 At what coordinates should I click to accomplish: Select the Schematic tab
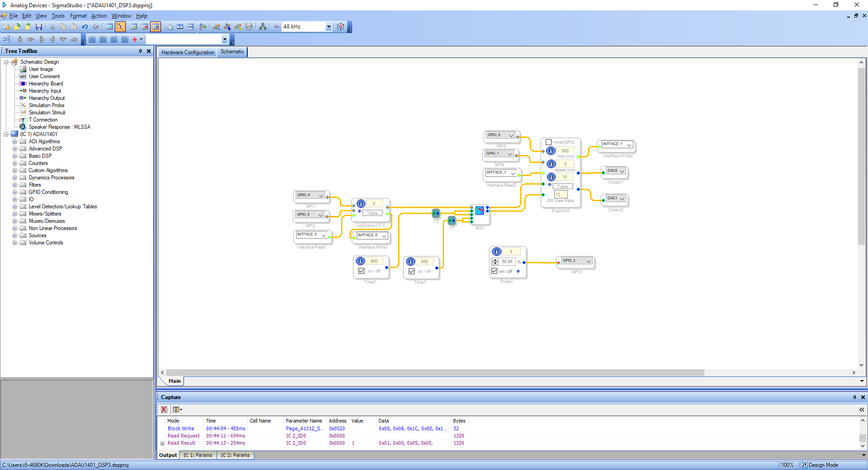pos(232,52)
